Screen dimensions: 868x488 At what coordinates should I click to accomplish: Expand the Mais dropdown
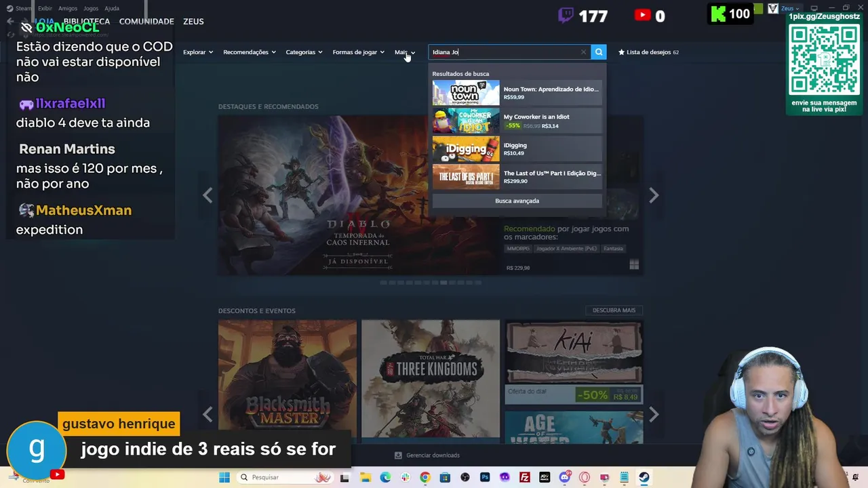[x=405, y=52]
